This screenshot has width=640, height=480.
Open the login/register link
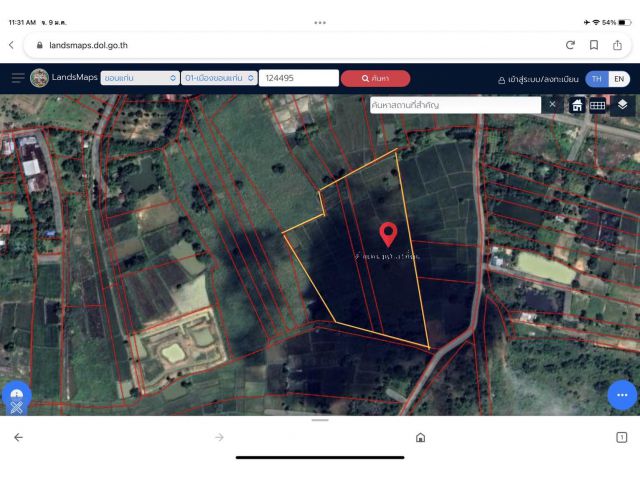click(x=538, y=79)
